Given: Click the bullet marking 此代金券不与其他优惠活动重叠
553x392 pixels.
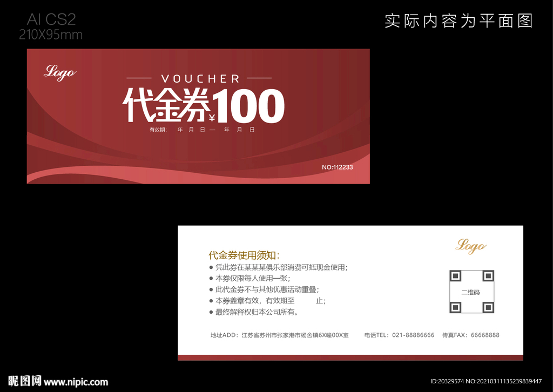Looking at the screenshot, I should (210, 289).
